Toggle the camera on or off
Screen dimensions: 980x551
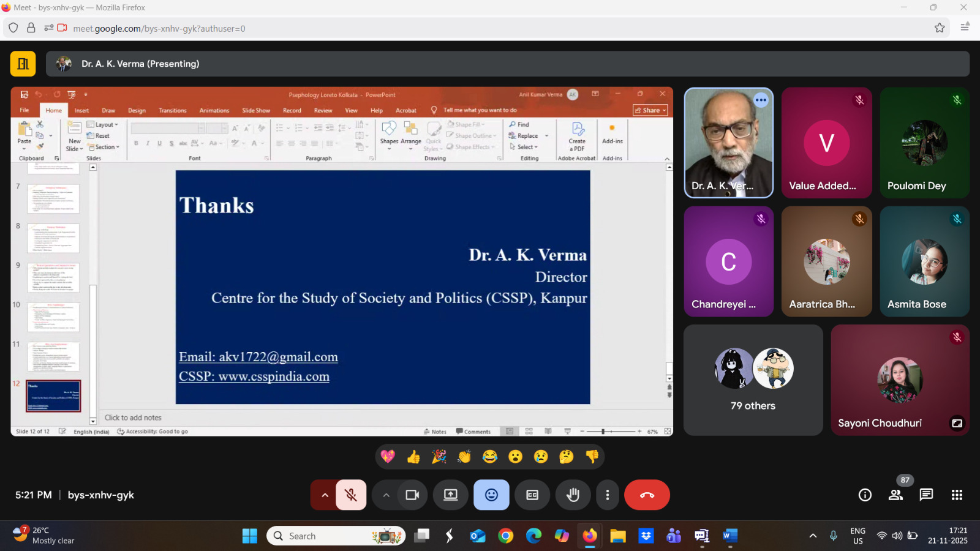pos(412,495)
